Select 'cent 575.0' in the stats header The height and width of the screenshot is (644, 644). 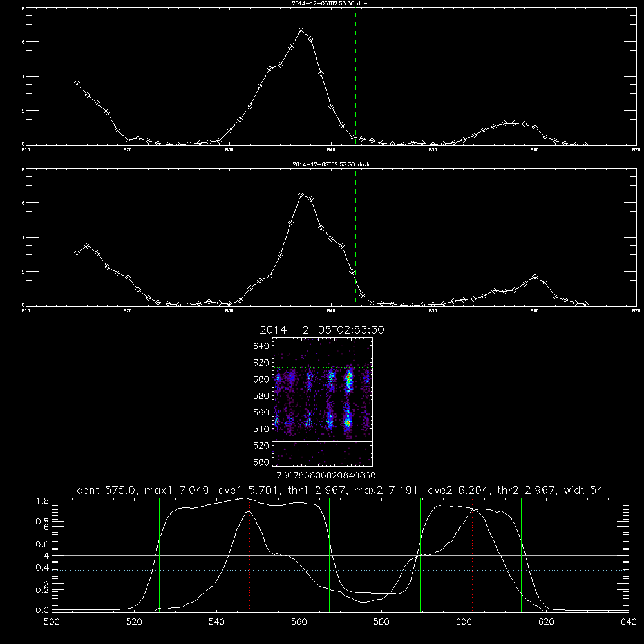pyautogui.click(x=106, y=490)
